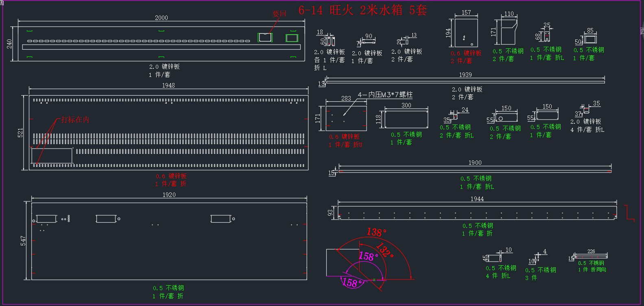
Task: Click the 110 dimension on bent bracket part
Action: [509, 14]
